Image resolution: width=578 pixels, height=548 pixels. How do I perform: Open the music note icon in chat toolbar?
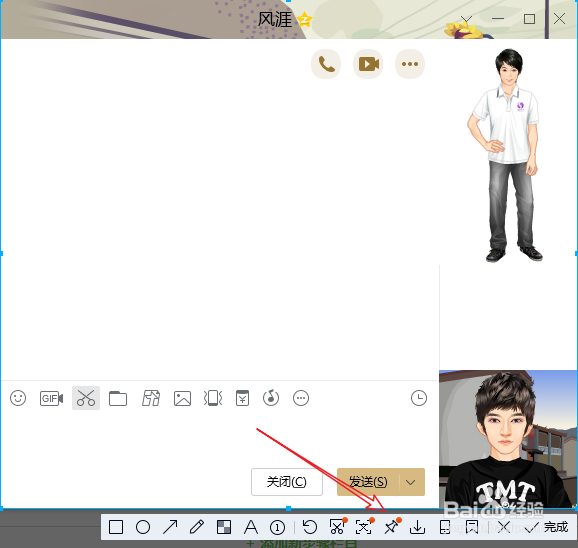(x=271, y=398)
